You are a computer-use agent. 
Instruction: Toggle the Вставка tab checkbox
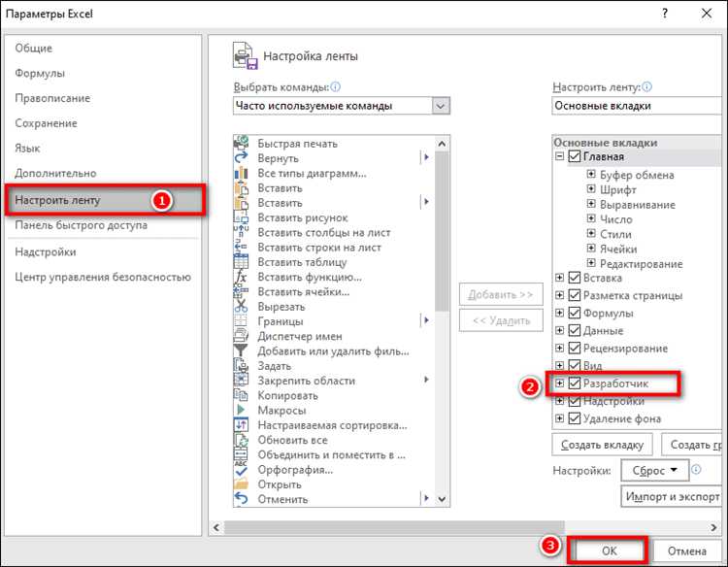pyautogui.click(x=575, y=278)
